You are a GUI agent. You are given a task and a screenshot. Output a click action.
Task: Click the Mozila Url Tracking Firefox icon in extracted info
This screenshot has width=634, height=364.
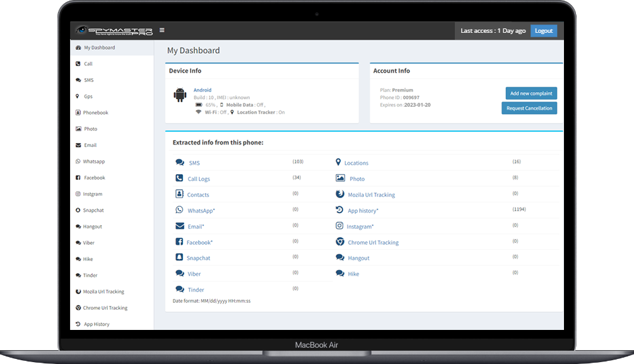(x=339, y=194)
